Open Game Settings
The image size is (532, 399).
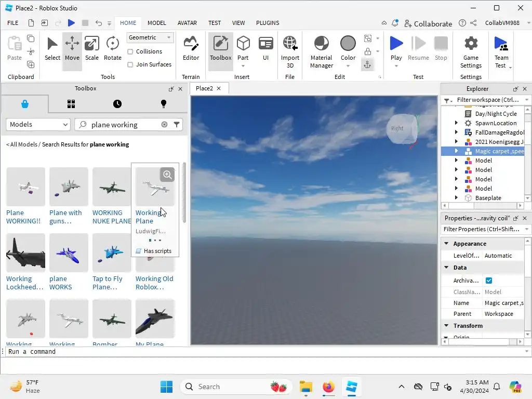click(x=471, y=52)
